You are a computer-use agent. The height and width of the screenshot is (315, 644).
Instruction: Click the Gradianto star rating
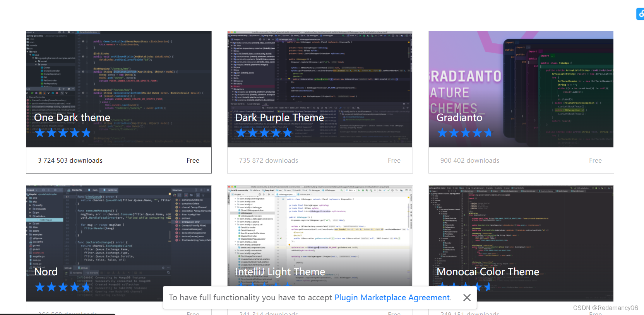(x=465, y=133)
